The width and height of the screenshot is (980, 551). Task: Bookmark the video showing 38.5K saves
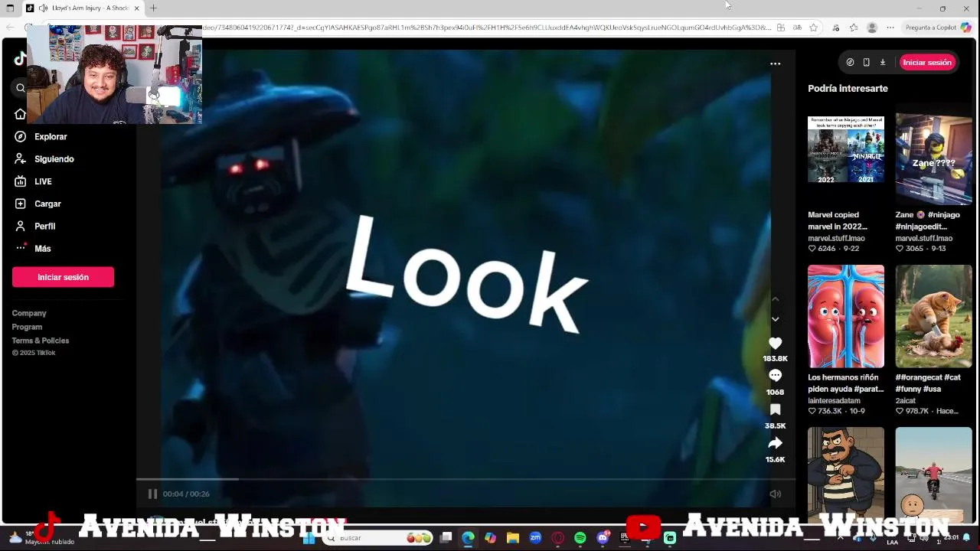click(775, 409)
